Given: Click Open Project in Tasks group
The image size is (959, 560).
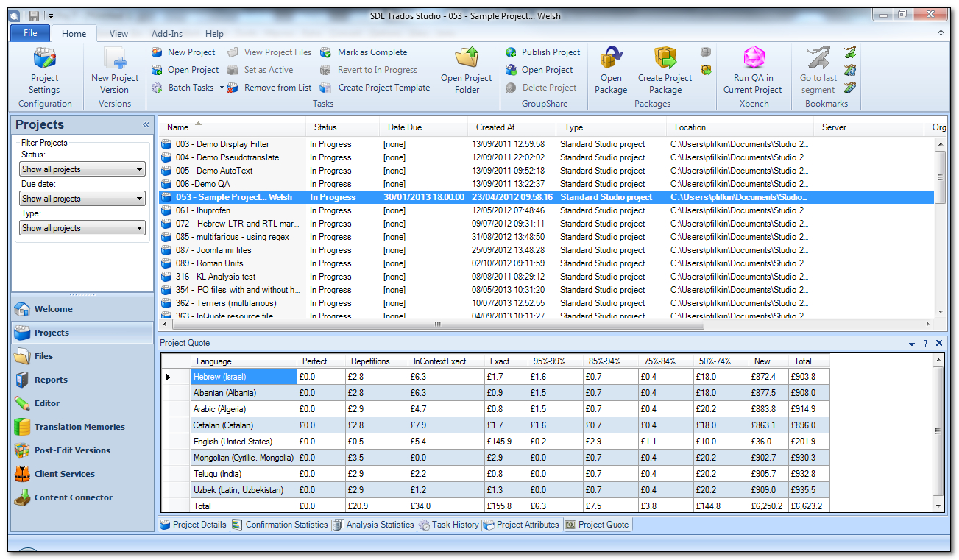Looking at the screenshot, I should tap(185, 70).
